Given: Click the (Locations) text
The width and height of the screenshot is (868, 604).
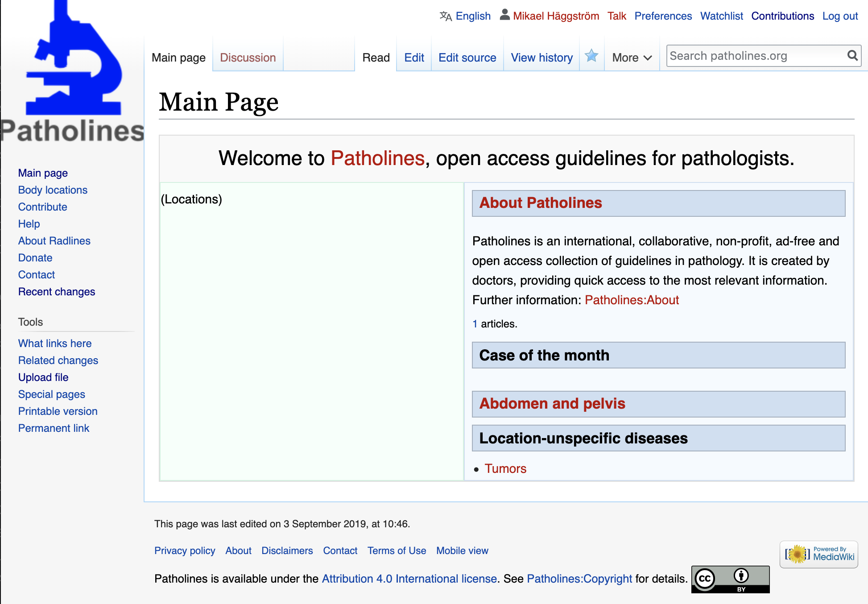Looking at the screenshot, I should (x=191, y=199).
